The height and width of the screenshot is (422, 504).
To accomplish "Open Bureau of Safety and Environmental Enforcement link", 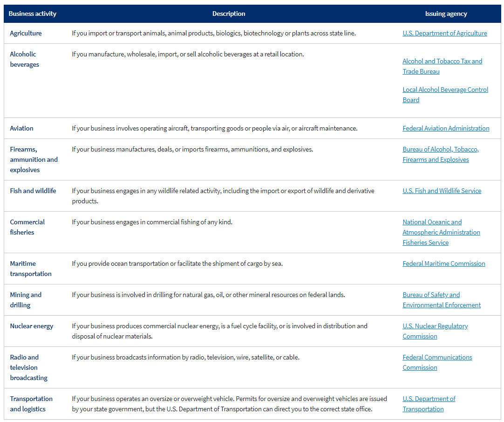I will point(442,300).
